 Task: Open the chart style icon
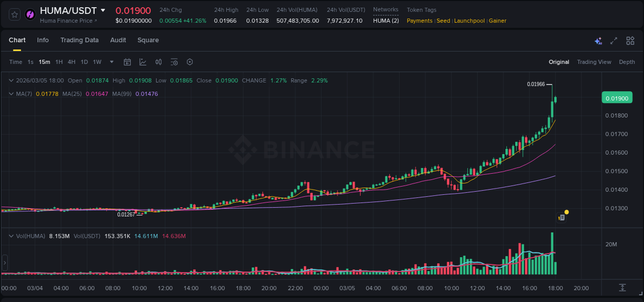point(142,62)
